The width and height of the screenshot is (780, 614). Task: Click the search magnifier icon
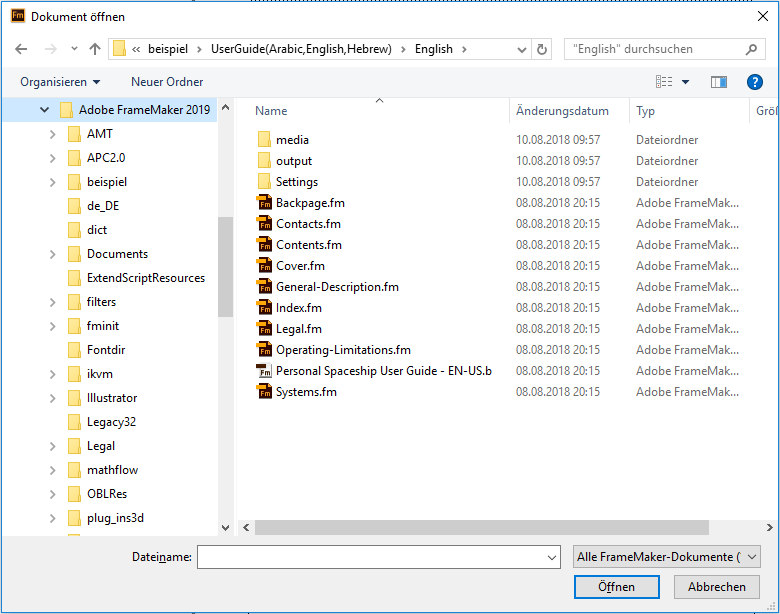click(751, 49)
